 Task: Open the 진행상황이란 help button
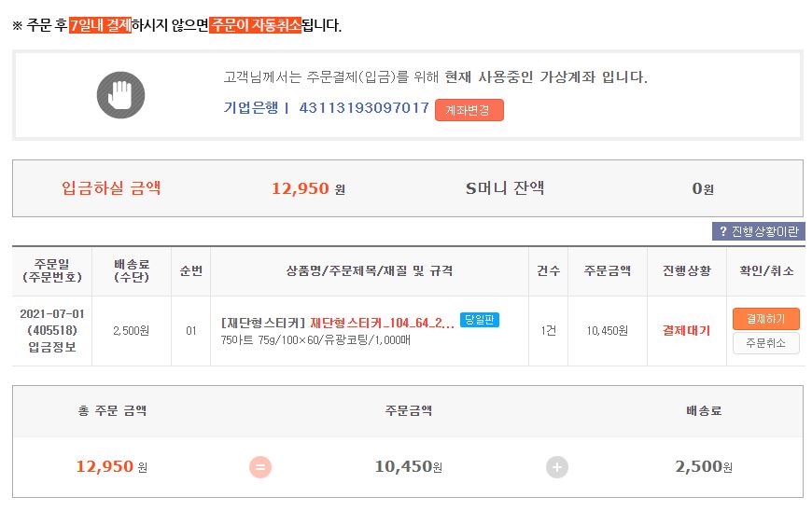(x=758, y=231)
